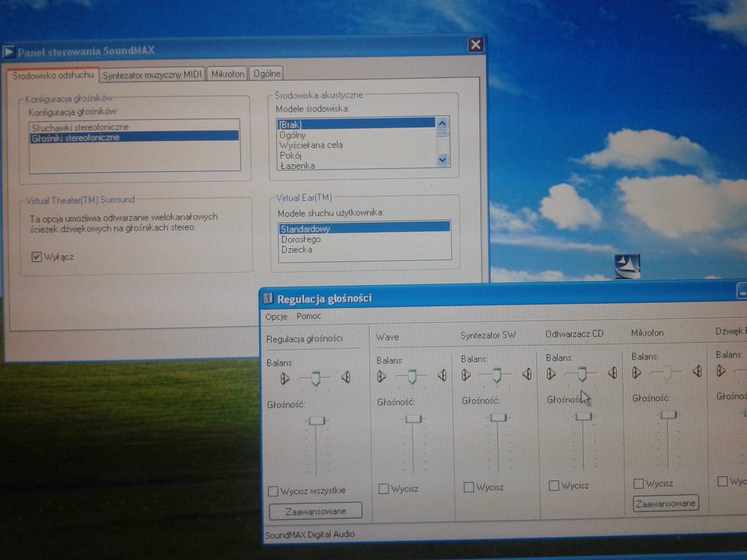747x560 pixels.
Task: Select Pokój environment model
Action: coord(357,155)
